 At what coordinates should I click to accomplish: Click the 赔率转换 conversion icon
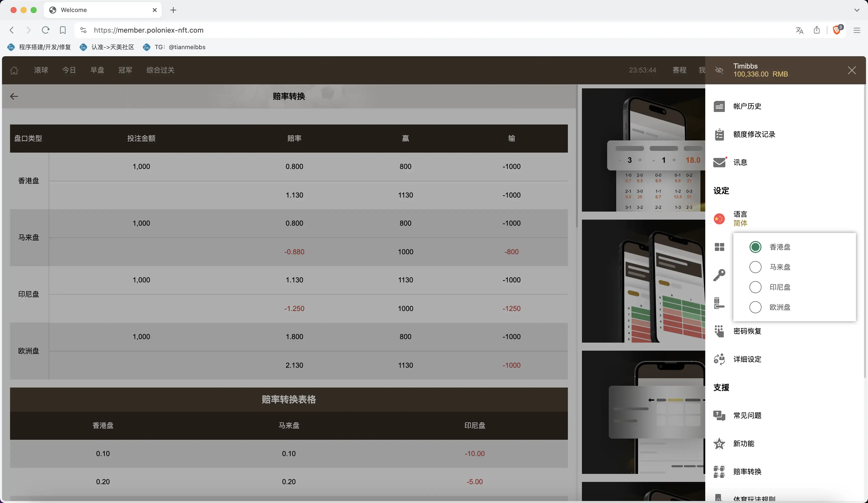pos(719,472)
